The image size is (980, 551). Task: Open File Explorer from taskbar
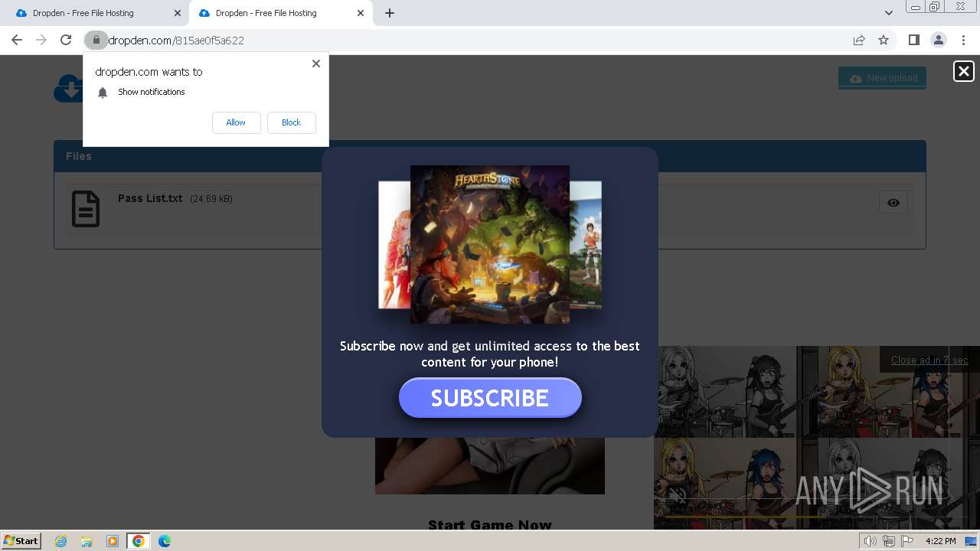click(87, 541)
